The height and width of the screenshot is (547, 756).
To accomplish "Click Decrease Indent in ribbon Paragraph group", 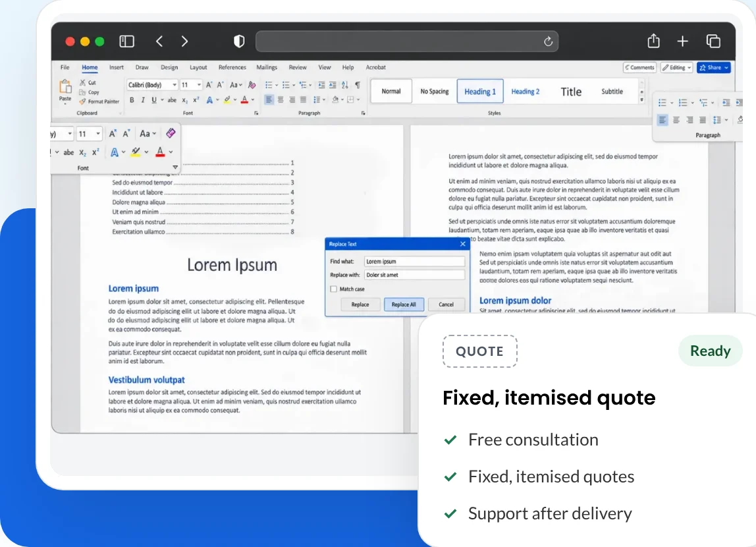I will tap(321, 85).
